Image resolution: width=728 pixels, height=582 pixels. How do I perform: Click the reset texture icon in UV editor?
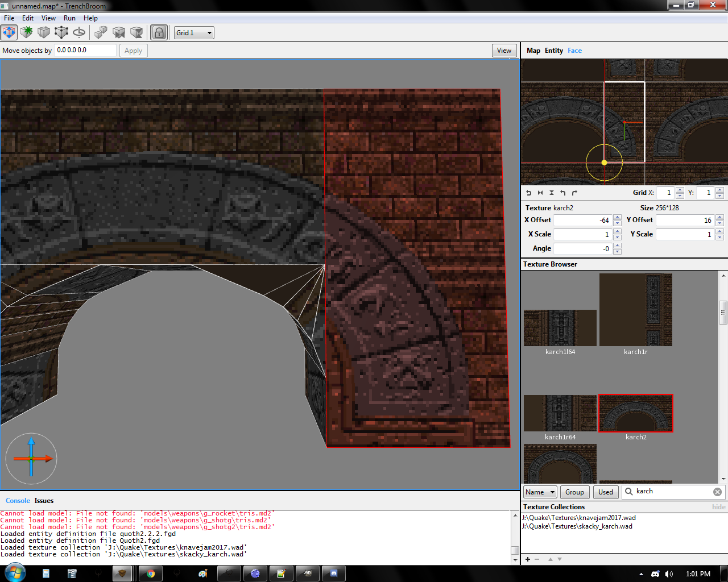528,193
